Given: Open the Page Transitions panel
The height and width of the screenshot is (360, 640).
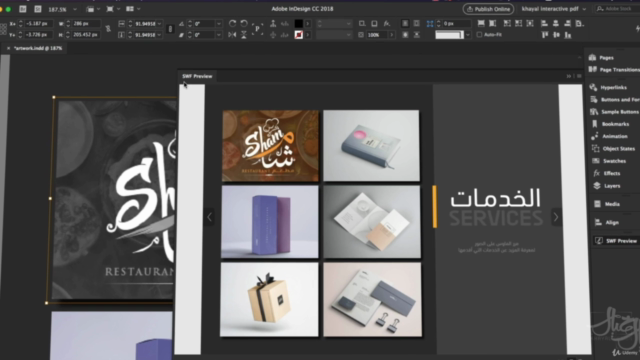Looking at the screenshot, I should click(614, 70).
